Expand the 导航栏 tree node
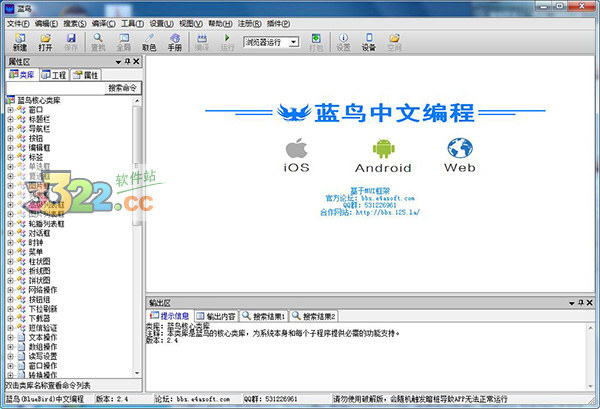The width and height of the screenshot is (600, 409). tap(10, 129)
